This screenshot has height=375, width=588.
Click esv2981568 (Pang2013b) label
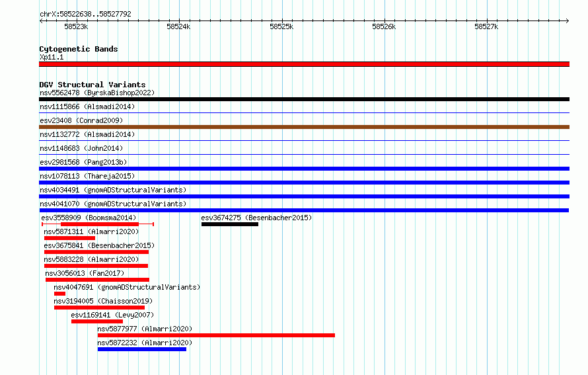pos(83,162)
